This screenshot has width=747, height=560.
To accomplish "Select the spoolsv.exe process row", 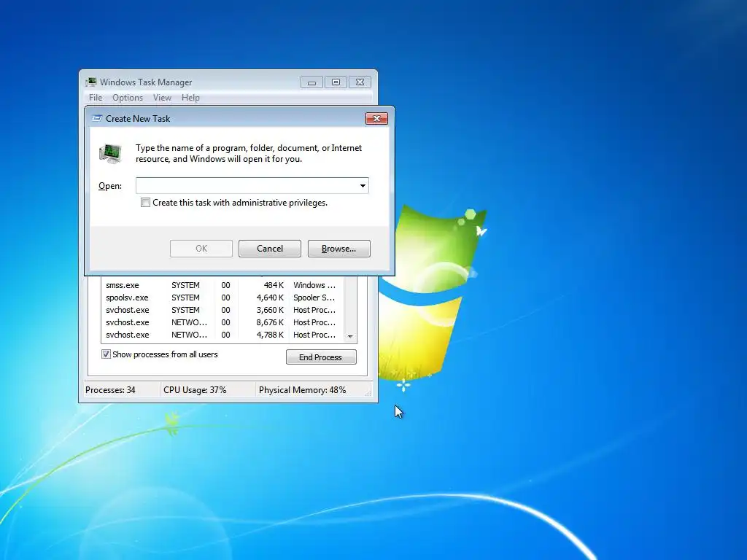I will coord(222,297).
